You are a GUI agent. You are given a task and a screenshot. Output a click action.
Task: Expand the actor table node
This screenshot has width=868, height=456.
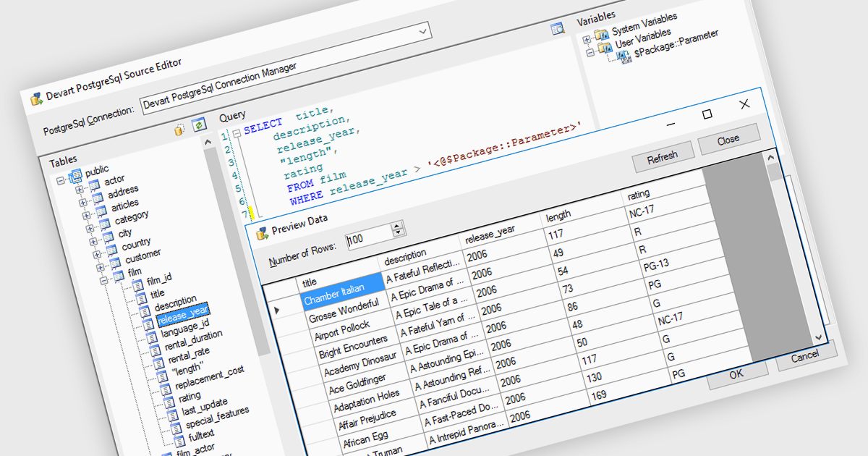tap(81, 190)
